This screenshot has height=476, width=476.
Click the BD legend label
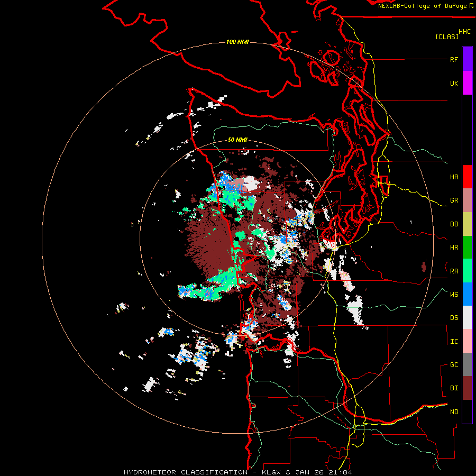(x=454, y=224)
